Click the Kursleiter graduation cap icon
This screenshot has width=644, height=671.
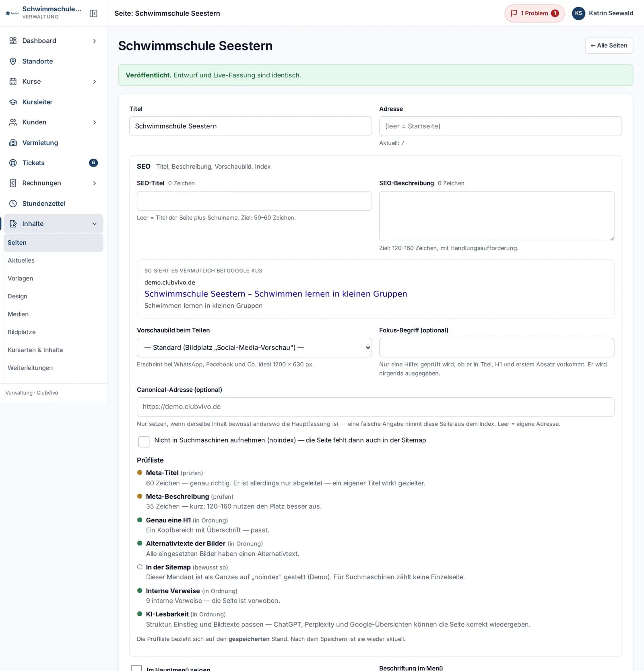13,102
